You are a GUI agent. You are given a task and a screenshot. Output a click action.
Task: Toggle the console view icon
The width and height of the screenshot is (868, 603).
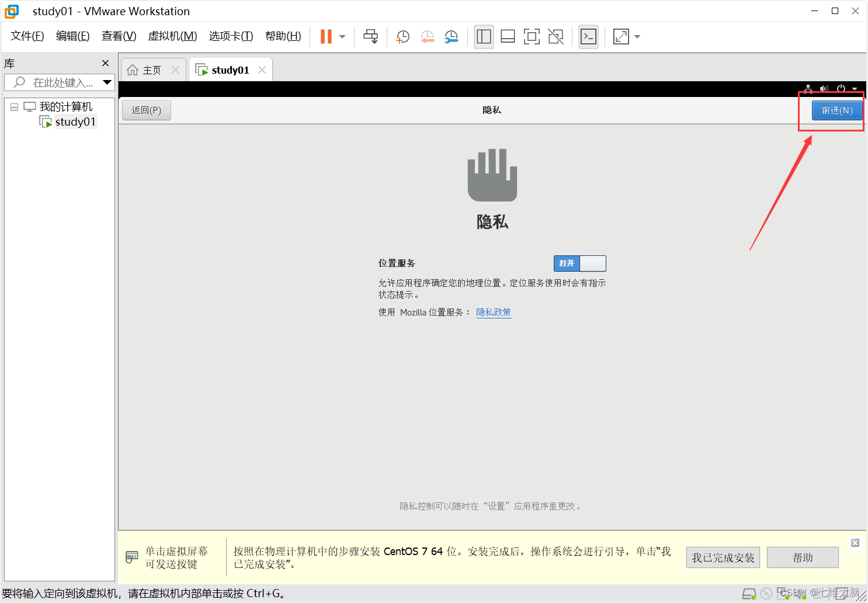coord(588,37)
